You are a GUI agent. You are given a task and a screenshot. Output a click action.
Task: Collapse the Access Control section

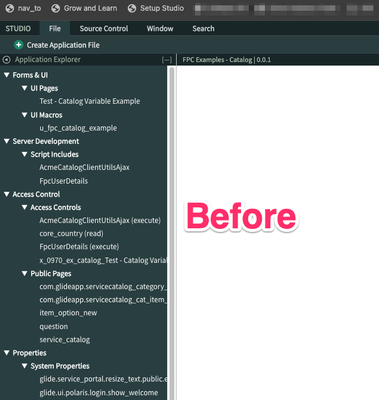pyautogui.click(x=7, y=194)
